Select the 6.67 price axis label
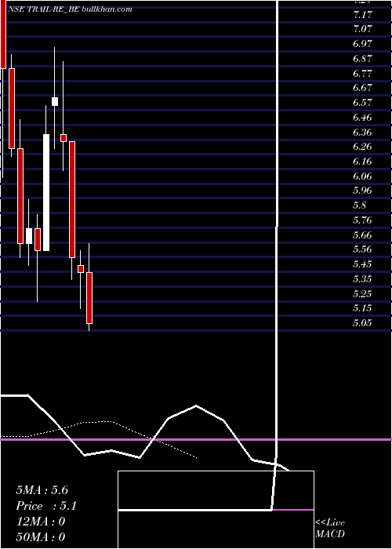Image resolution: width=392 pixels, height=549 pixels. coord(363,88)
